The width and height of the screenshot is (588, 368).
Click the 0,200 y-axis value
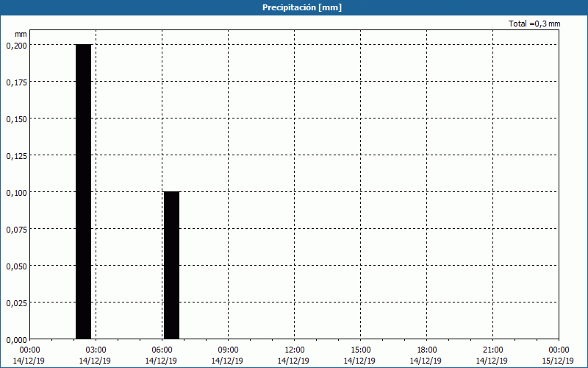(16, 46)
